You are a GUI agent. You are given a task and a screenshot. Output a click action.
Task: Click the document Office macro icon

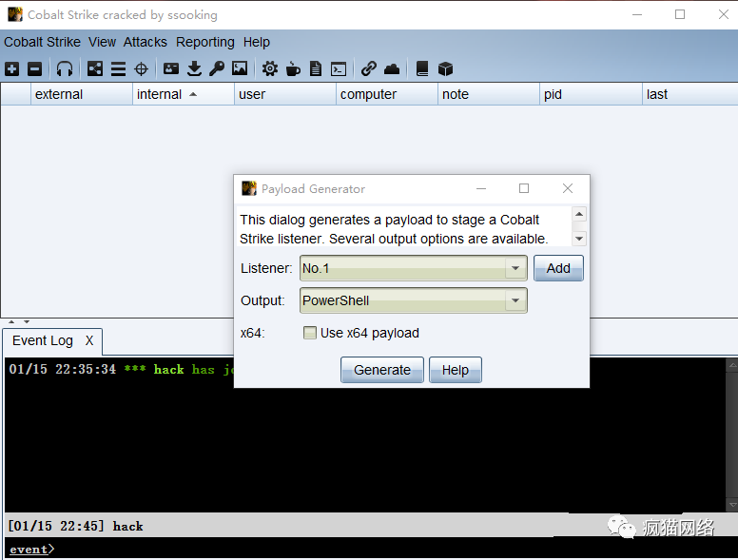(316, 69)
